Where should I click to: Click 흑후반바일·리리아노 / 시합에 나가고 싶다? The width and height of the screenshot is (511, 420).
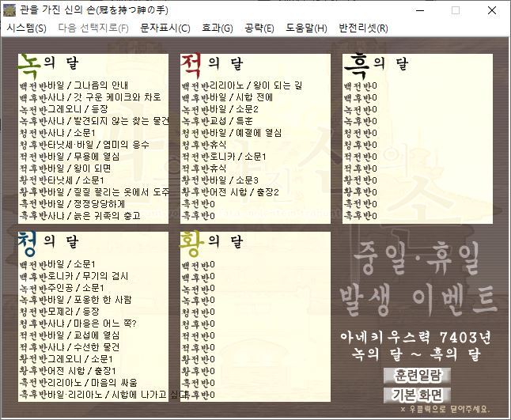coord(102,395)
